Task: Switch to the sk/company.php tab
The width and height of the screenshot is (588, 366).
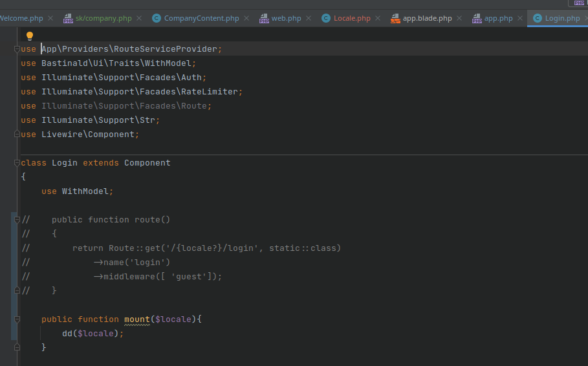Action: (103, 18)
